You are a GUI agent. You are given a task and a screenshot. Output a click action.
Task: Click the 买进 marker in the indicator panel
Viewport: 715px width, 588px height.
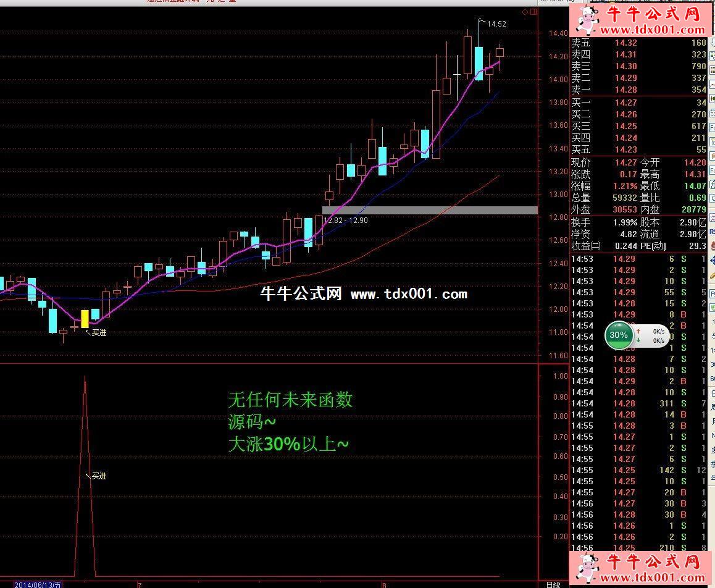coord(99,476)
